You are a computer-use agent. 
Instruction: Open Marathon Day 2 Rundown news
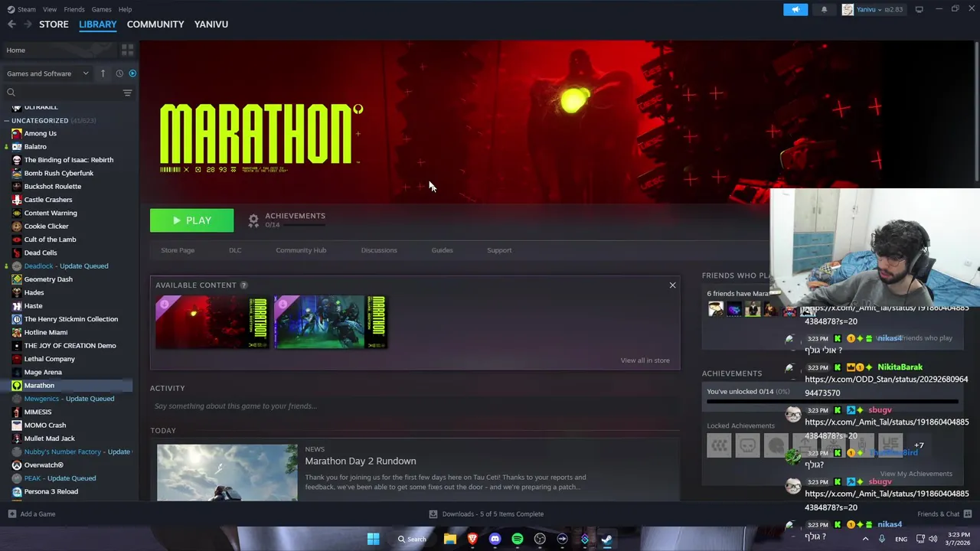pyautogui.click(x=361, y=461)
